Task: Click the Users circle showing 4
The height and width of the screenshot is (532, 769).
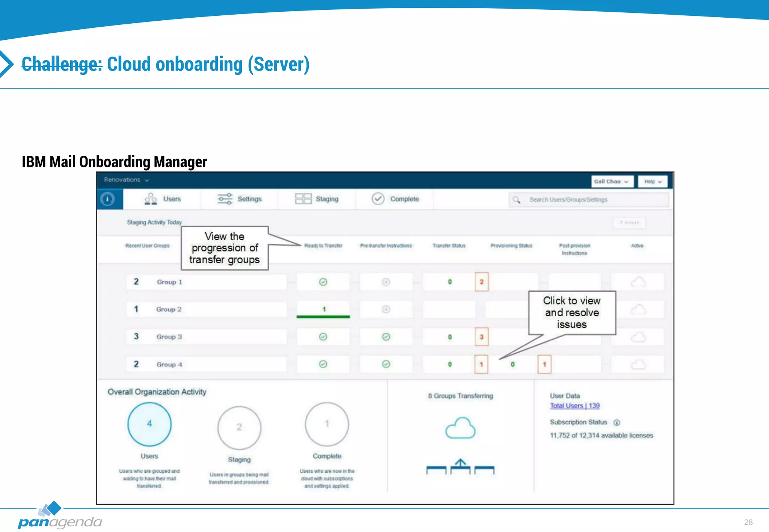Action: click(149, 424)
